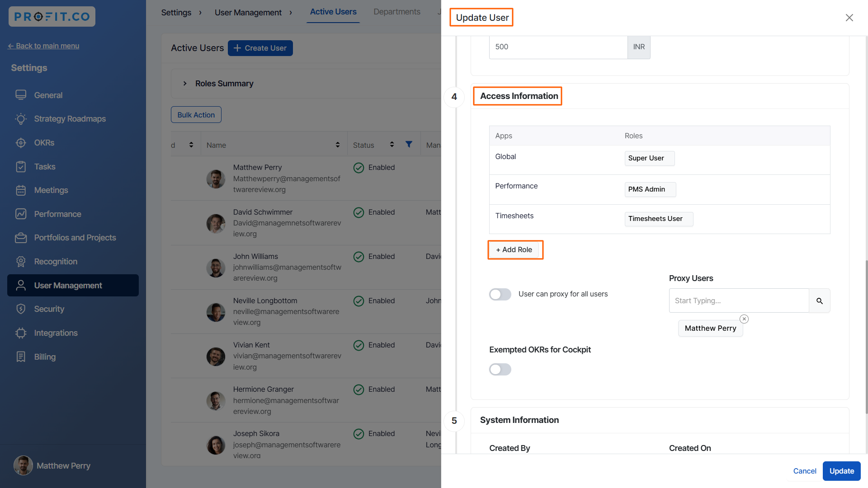Image resolution: width=868 pixels, height=488 pixels.
Task: Open Security settings shield icon
Action: pyautogui.click(x=21, y=309)
